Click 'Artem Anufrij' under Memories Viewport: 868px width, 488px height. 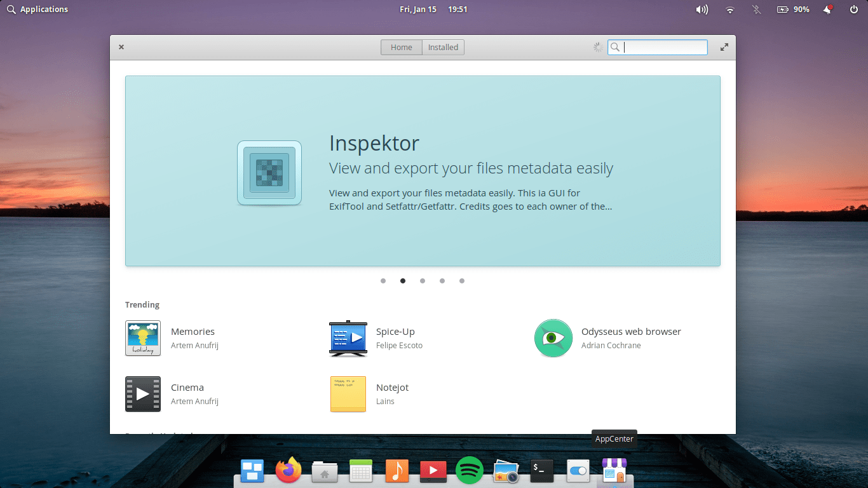194,346
